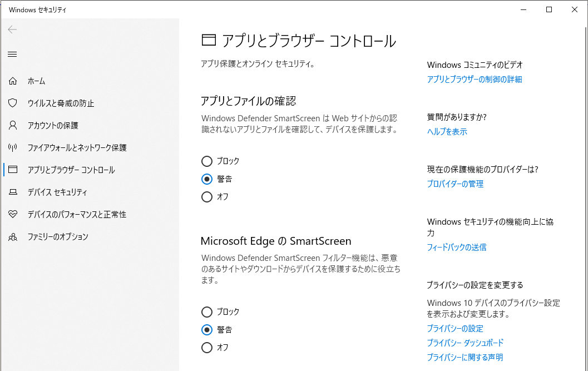Click the account protection person icon
Viewport: 588px width, 371px height.
(x=13, y=126)
